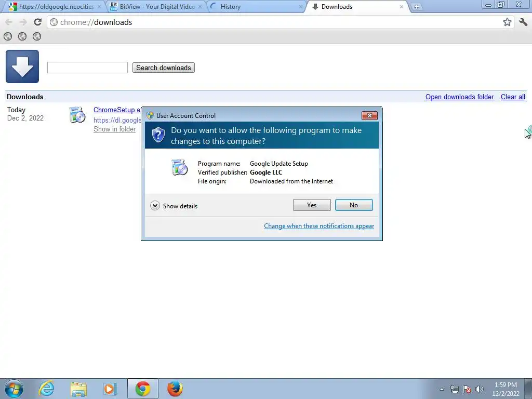
Task: Click the second globe bookmark icon
Action: 22,36
